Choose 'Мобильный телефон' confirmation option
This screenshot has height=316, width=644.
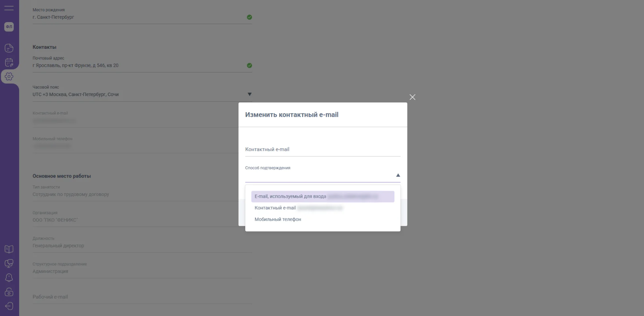click(x=278, y=220)
